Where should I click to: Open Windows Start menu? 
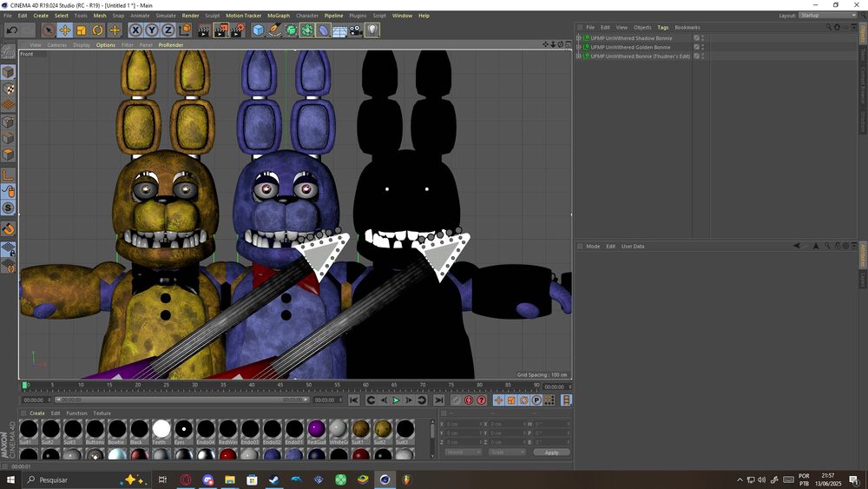point(10,479)
